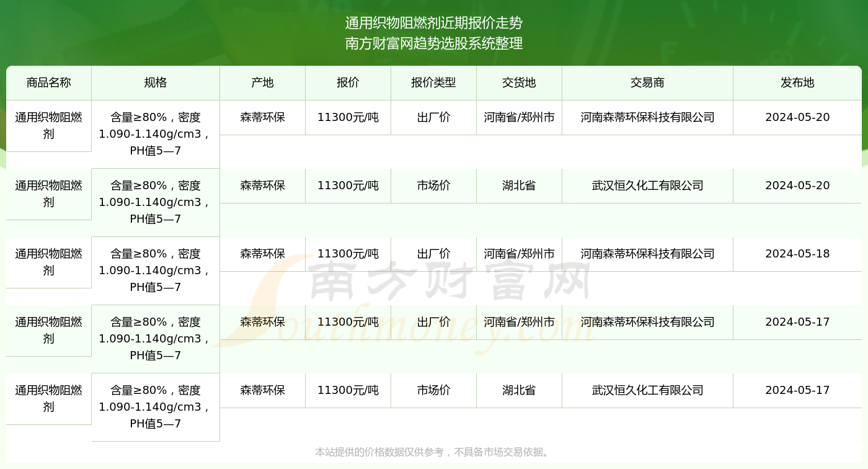
Task: Click 武汉恒久化工有限公司 in the 2024-05-20 row
Action: click(x=648, y=185)
